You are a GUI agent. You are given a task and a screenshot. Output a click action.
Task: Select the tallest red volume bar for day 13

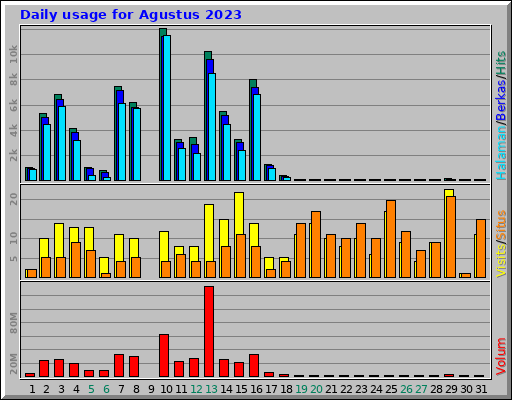point(209,331)
